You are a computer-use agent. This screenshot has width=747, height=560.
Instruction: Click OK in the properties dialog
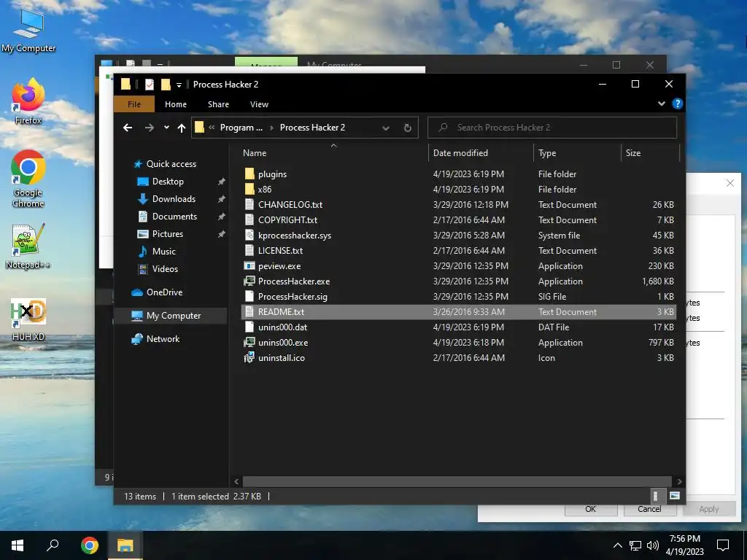pyautogui.click(x=591, y=509)
